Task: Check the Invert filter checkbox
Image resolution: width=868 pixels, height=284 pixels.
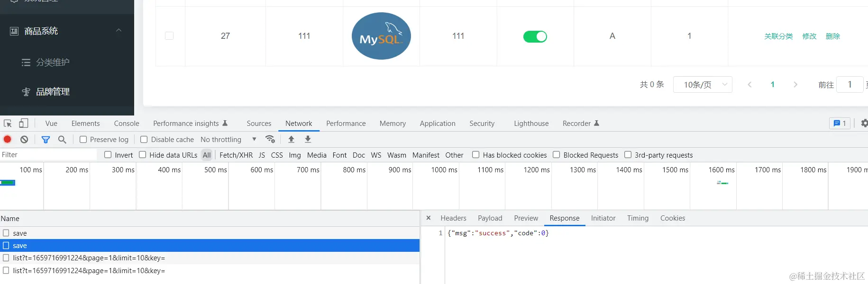Action: [108, 155]
